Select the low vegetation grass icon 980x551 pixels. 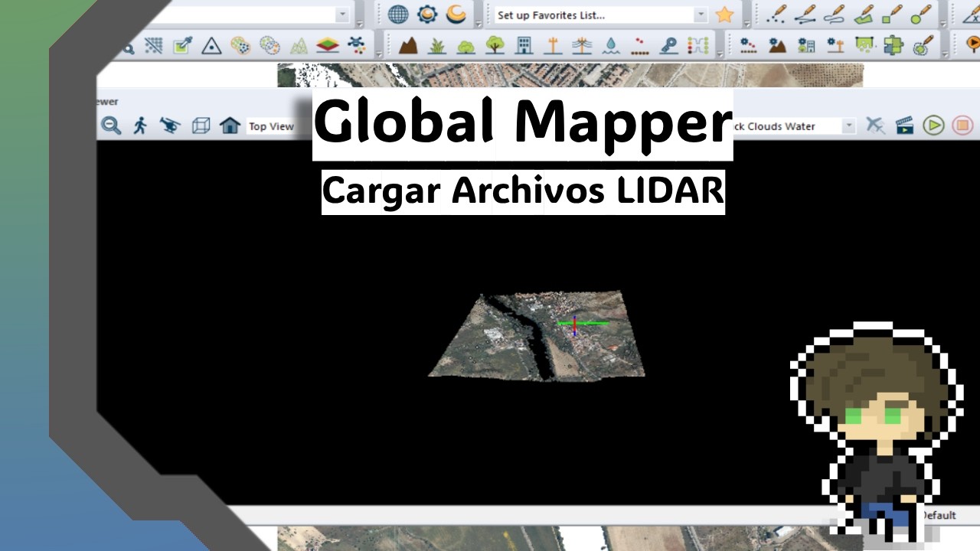(x=437, y=46)
